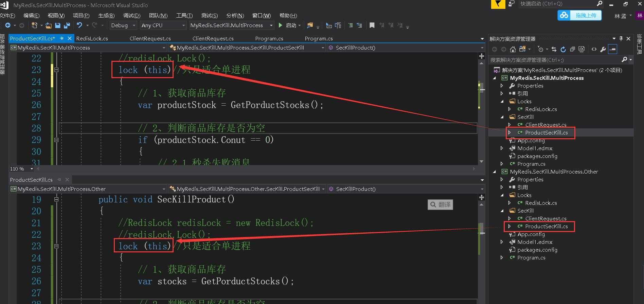
Task: Click the 翻译 translate button
Action: (x=440, y=204)
